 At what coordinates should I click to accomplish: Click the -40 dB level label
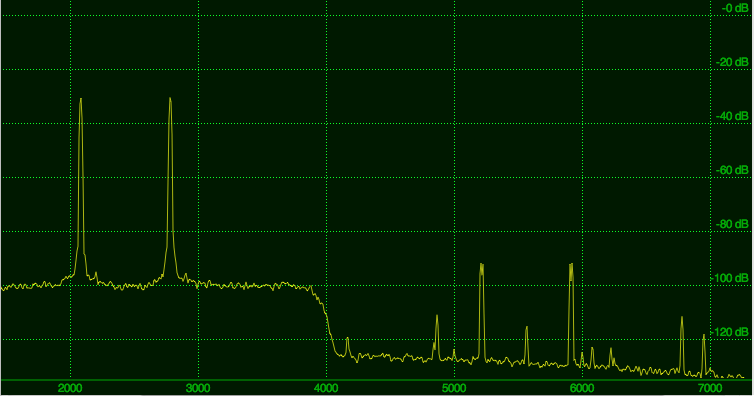click(x=732, y=116)
